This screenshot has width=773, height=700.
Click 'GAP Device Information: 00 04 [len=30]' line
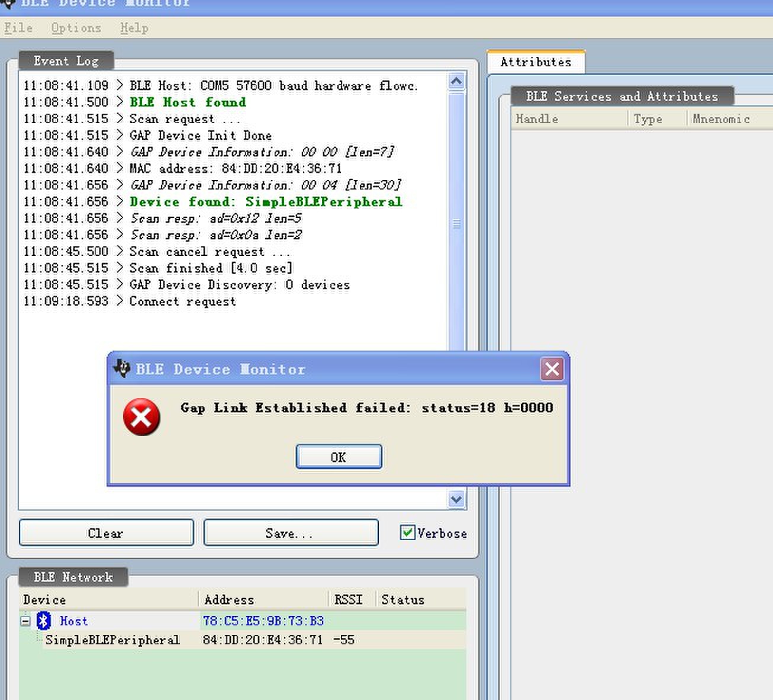[x=212, y=185]
